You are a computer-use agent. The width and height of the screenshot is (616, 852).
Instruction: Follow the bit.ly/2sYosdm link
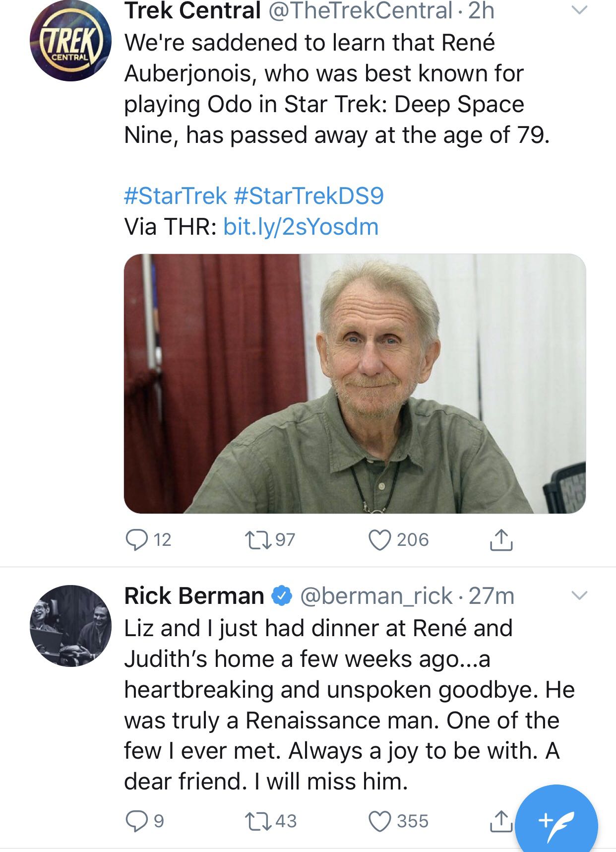click(301, 227)
